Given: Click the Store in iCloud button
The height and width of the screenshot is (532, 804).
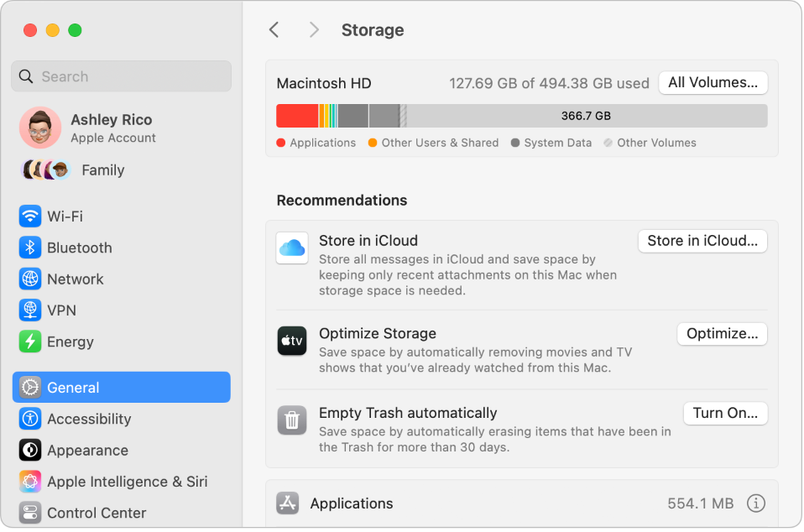Looking at the screenshot, I should [702, 241].
